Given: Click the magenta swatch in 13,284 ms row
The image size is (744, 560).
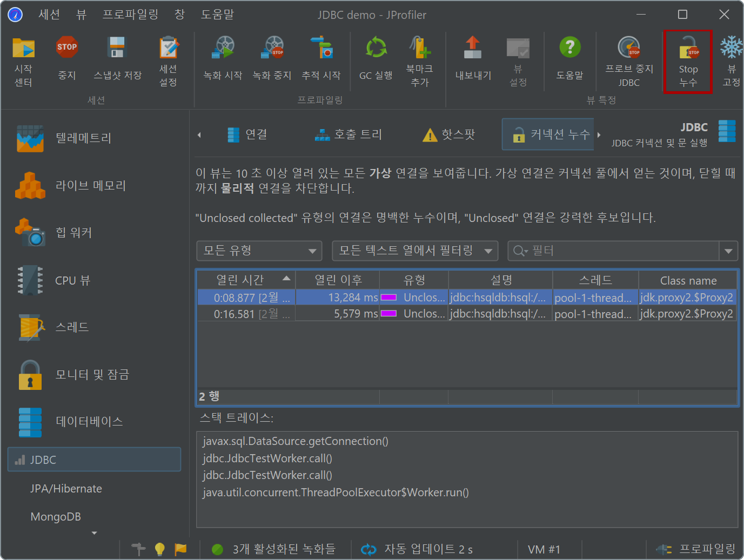Looking at the screenshot, I should 389,298.
